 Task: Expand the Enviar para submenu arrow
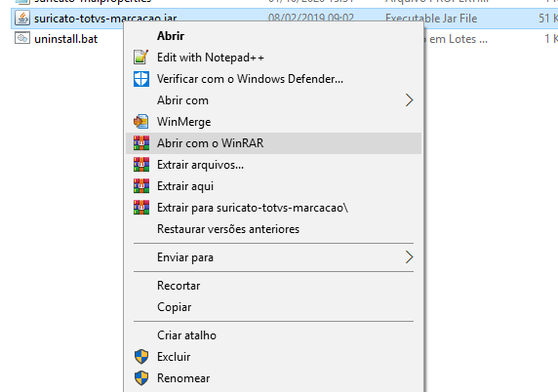click(410, 257)
